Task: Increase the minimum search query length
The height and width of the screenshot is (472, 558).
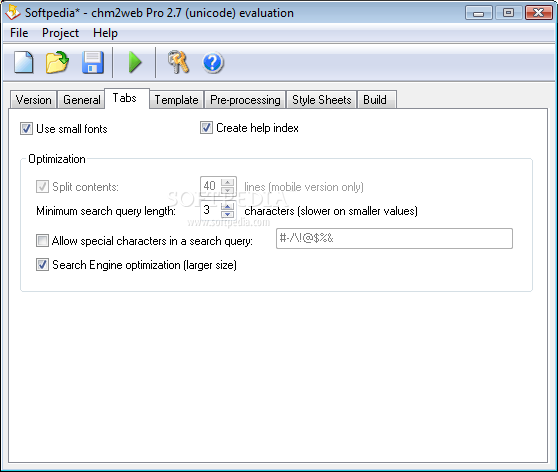Action: point(227,206)
